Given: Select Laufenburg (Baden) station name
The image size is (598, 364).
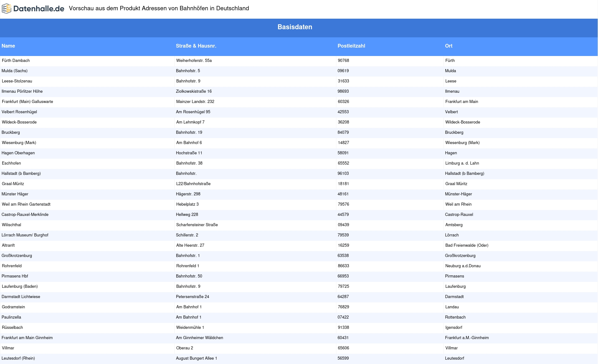Looking at the screenshot, I should point(20,287).
